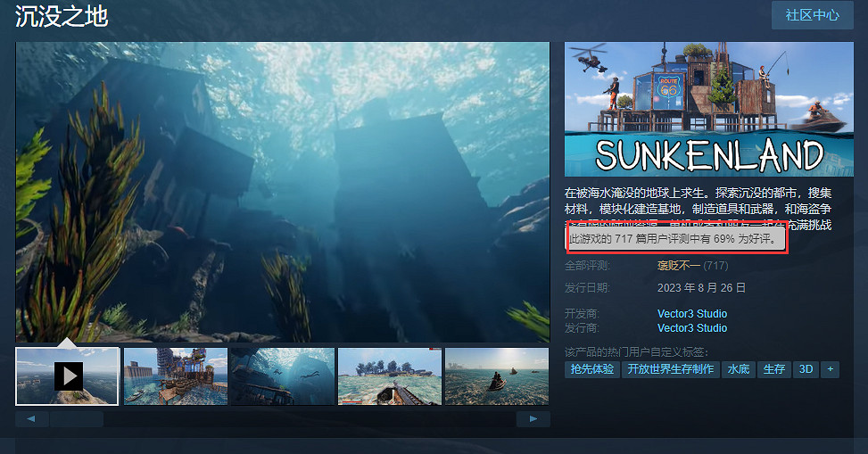
Task: Open developer Vector3 Studio link
Action: pyautogui.click(x=691, y=314)
